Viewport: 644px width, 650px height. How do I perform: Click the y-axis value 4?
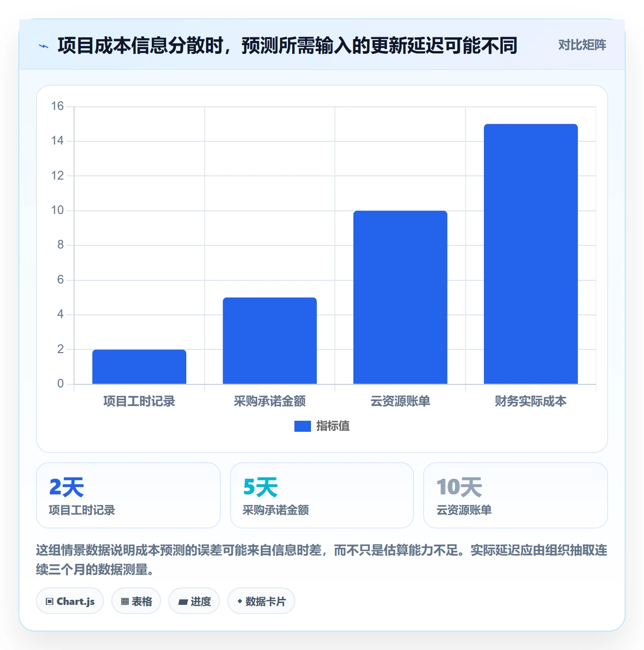click(60, 314)
